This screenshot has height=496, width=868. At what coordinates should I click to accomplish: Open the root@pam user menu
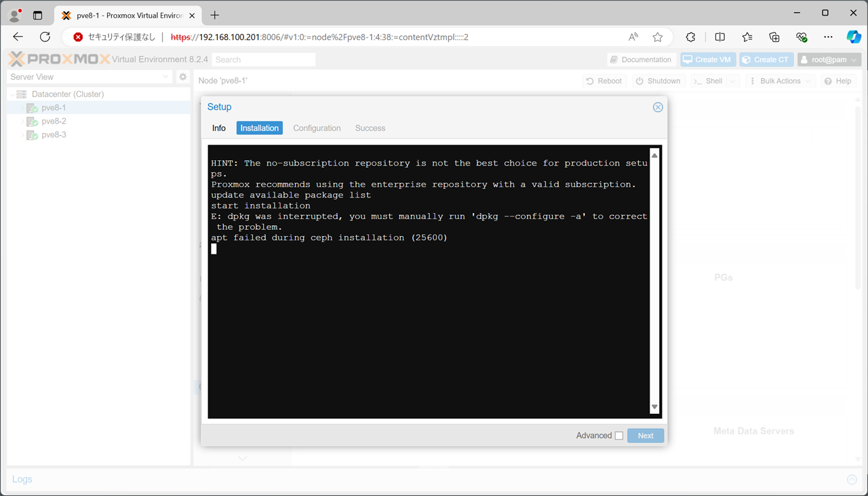tap(829, 60)
